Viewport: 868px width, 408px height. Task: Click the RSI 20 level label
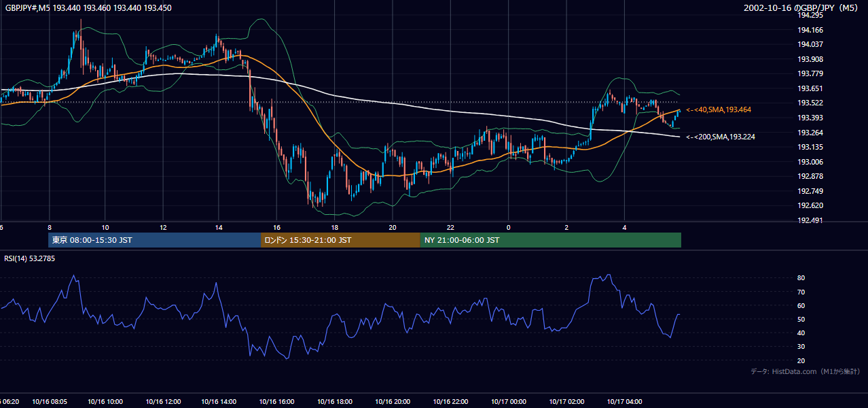click(x=801, y=360)
